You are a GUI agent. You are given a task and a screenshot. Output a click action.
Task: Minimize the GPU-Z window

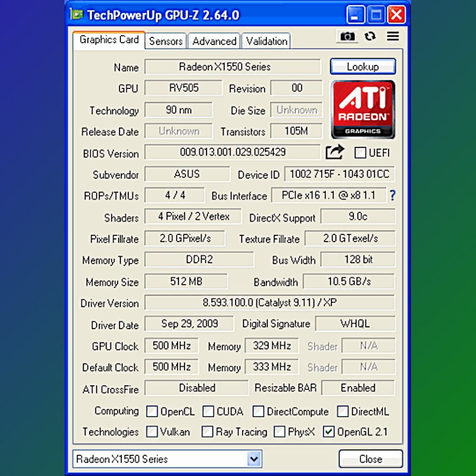[356, 14]
